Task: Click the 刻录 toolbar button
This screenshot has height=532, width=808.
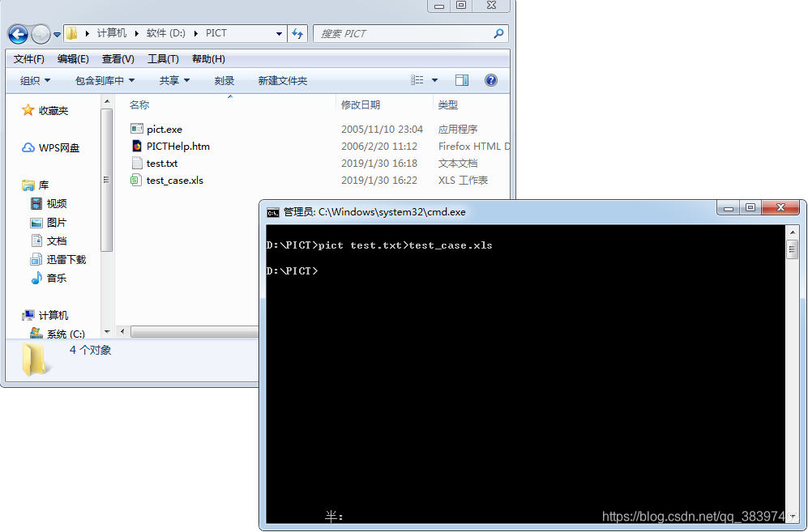Action: coord(224,81)
